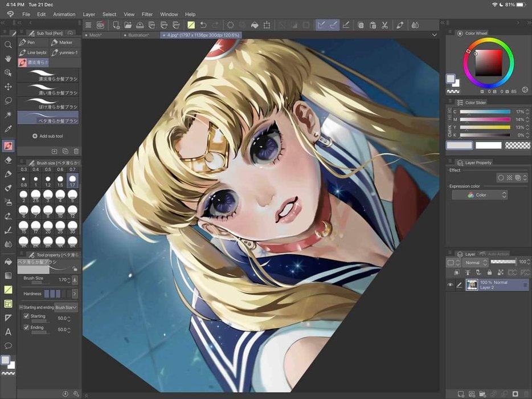
Task: Uncheck the Ending checkbox
Action: [26, 328]
